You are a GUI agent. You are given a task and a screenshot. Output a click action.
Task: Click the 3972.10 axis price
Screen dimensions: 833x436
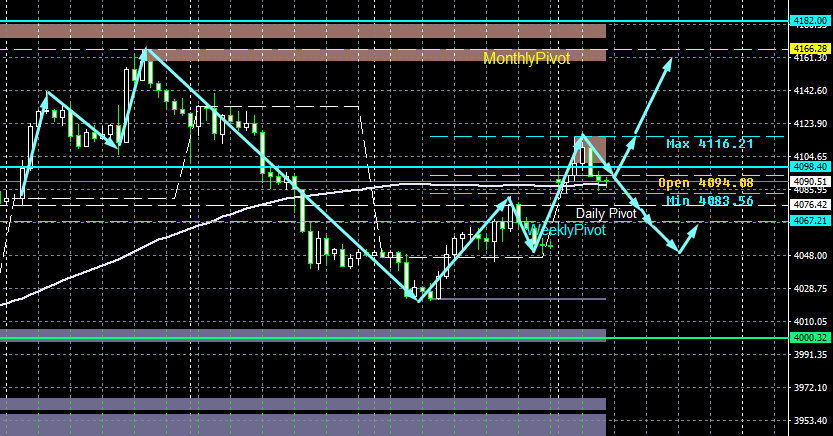[810, 388]
